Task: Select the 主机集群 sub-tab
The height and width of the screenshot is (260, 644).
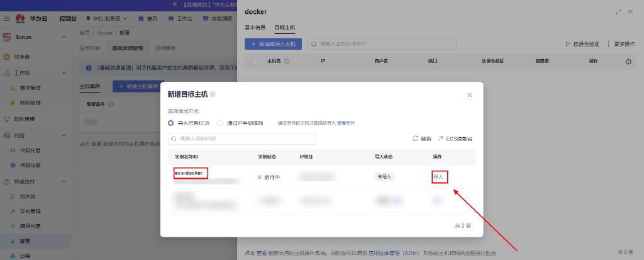Action: point(89,86)
